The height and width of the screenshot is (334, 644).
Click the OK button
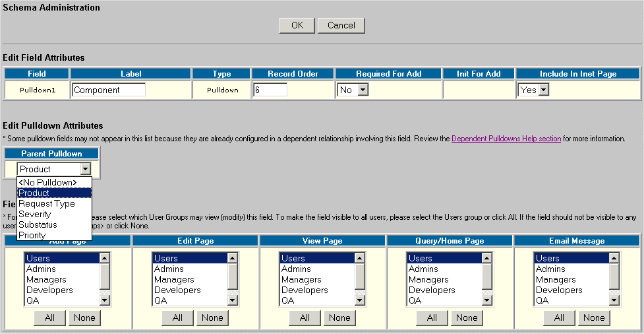pyautogui.click(x=297, y=25)
